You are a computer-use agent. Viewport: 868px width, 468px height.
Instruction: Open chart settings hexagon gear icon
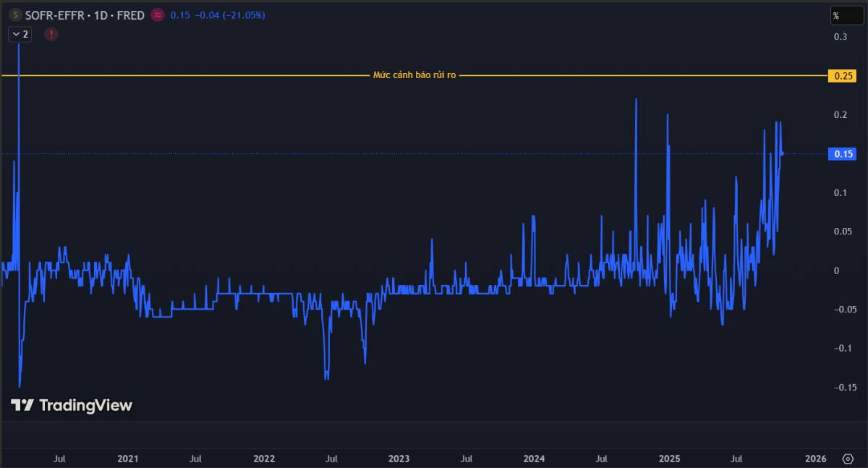click(848, 459)
